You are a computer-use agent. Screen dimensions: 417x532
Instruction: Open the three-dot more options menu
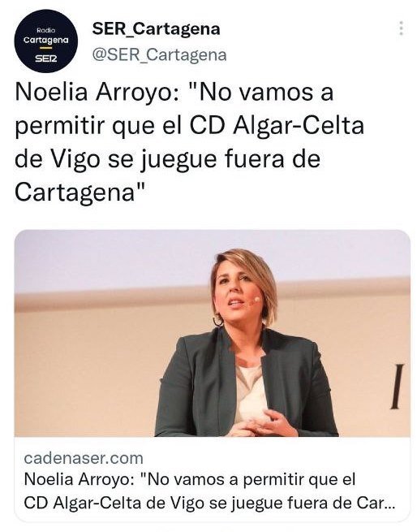click(401, 28)
